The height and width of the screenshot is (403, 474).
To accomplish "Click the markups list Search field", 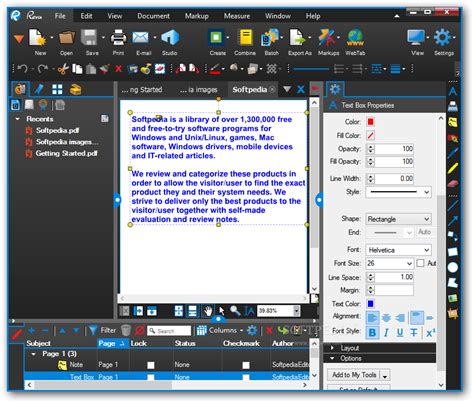I will (169, 331).
